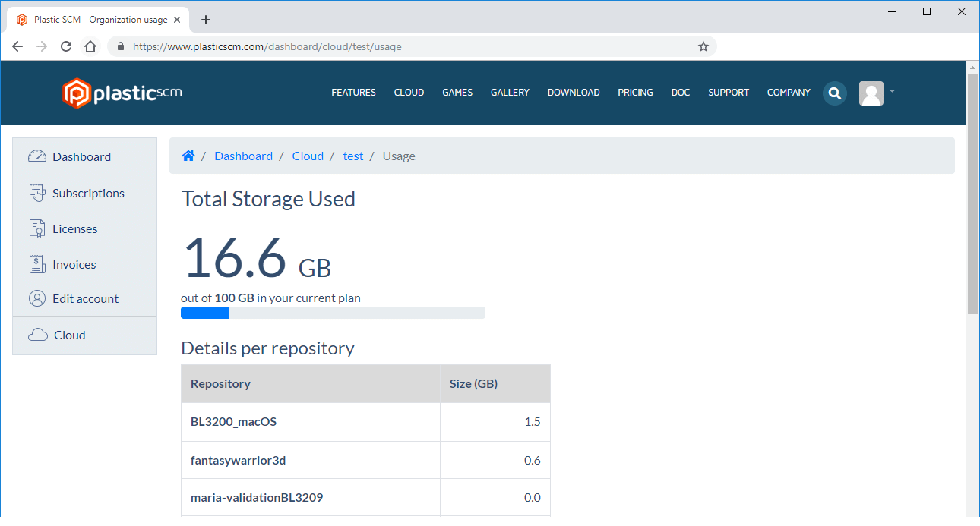This screenshot has width=980, height=526.
Task: Go to Dashboard in sidebar
Action: coord(81,156)
